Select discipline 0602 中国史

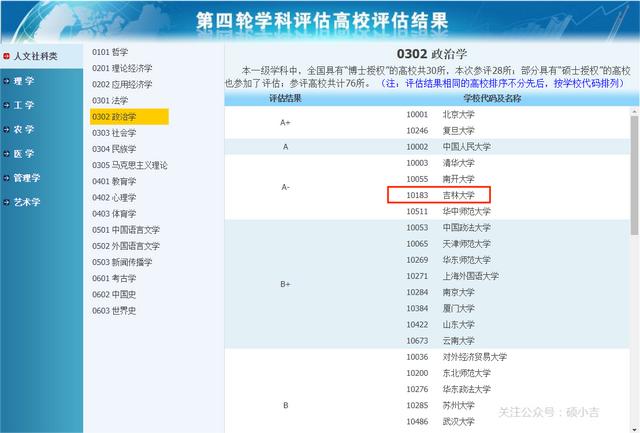click(114, 295)
